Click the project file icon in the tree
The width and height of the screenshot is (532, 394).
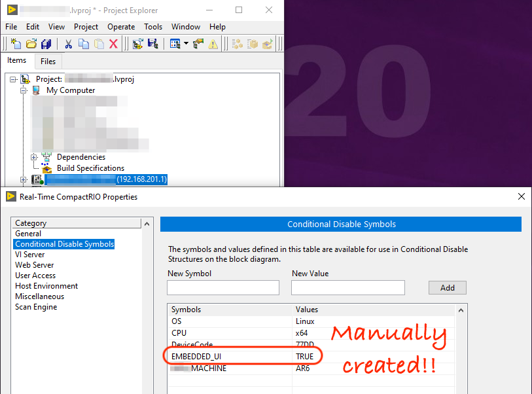[26, 79]
